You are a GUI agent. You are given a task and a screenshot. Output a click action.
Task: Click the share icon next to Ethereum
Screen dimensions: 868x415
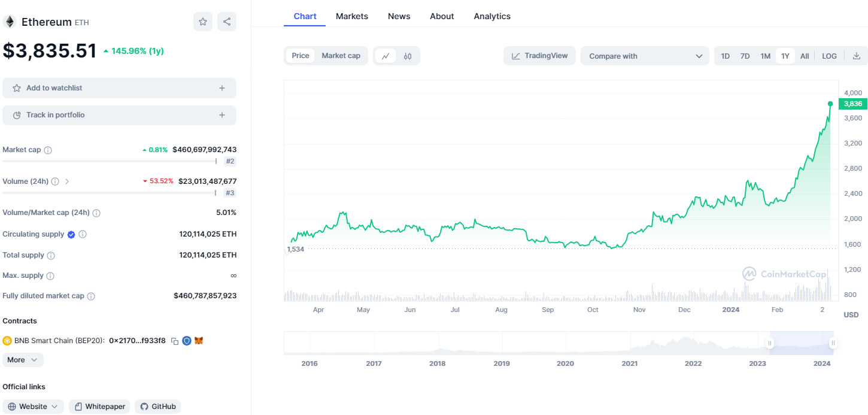[227, 22]
